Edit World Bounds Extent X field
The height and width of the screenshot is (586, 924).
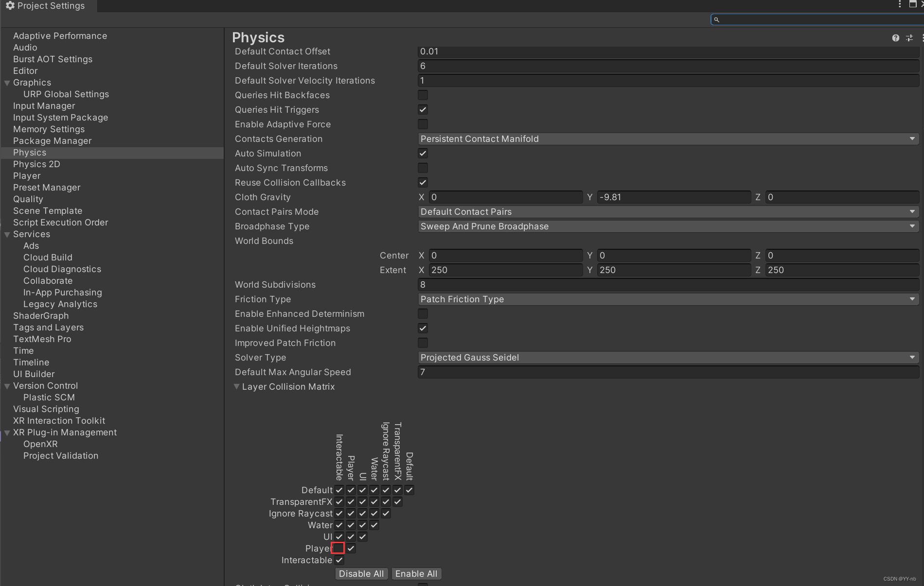point(506,270)
